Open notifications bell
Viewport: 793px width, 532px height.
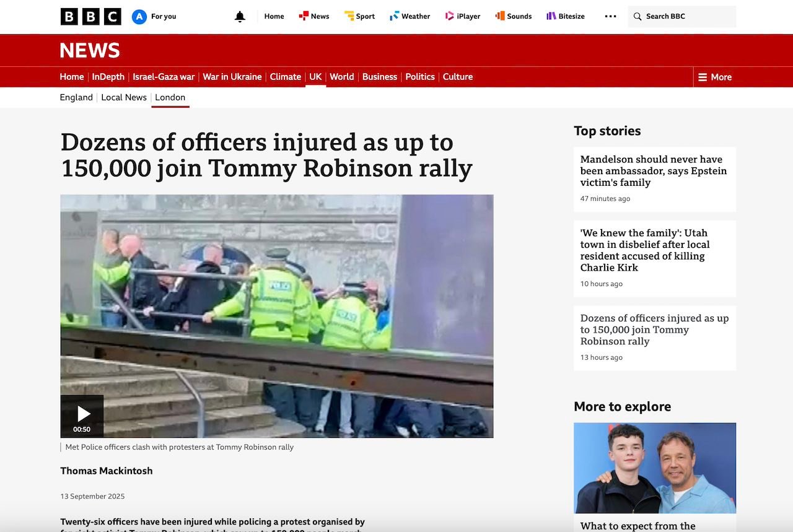click(x=240, y=17)
